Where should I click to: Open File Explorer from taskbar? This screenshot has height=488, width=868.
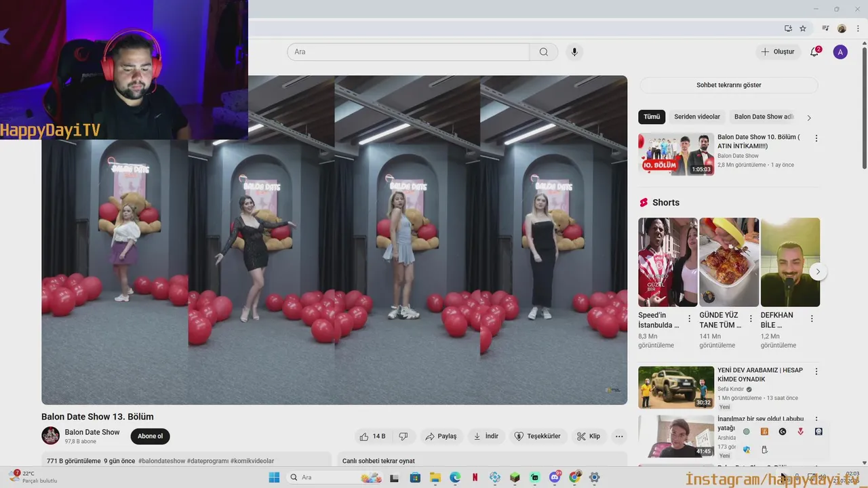click(435, 477)
